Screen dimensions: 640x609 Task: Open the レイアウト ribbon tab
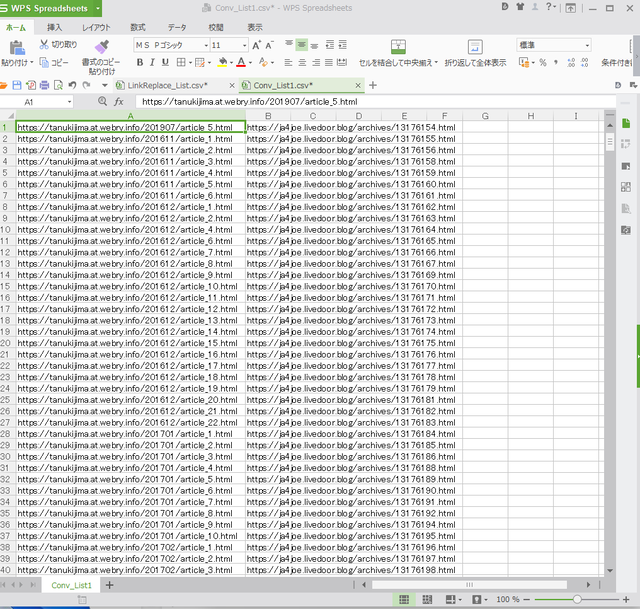point(96,27)
